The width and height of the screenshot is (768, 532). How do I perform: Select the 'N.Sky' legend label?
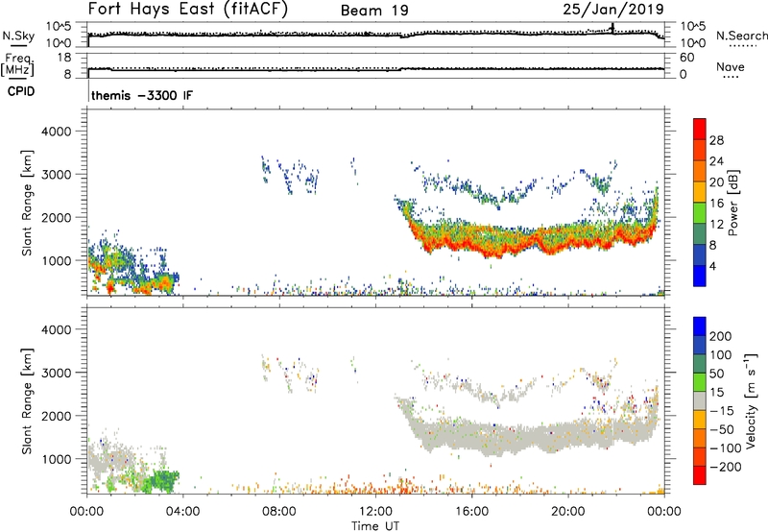(x=18, y=36)
